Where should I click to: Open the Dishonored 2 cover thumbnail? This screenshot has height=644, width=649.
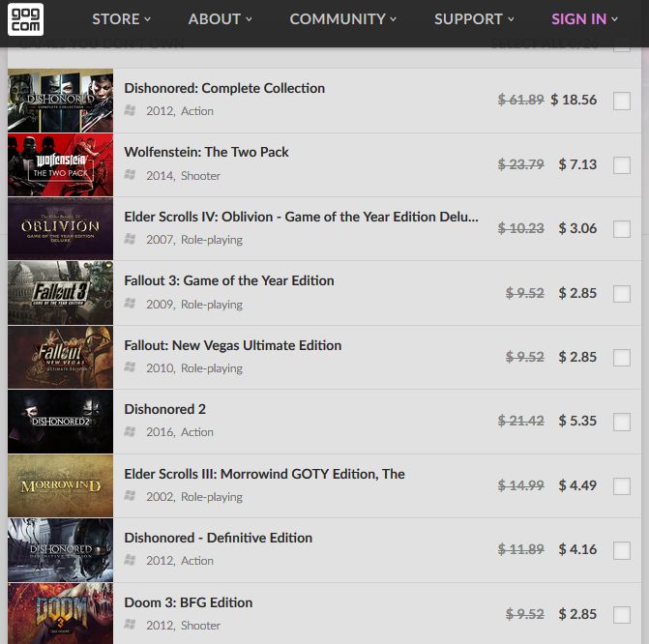tap(60, 422)
